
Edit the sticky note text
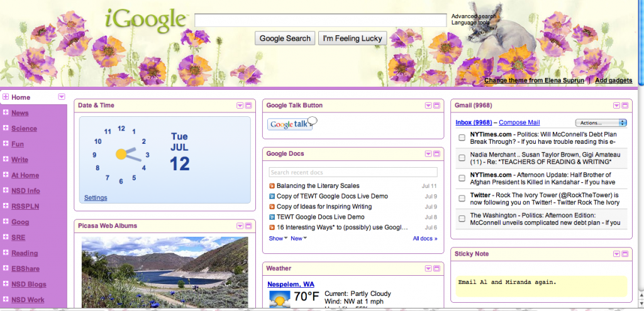[x=541, y=286]
